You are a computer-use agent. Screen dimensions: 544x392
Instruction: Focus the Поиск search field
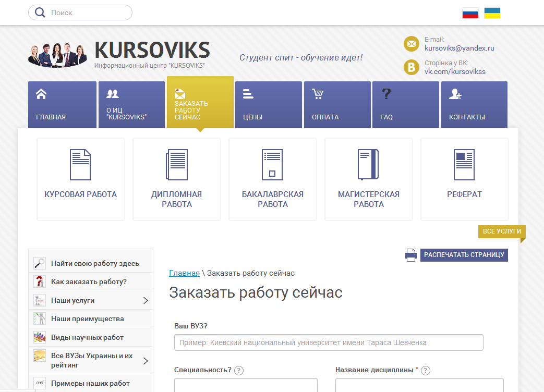pyautogui.click(x=80, y=13)
